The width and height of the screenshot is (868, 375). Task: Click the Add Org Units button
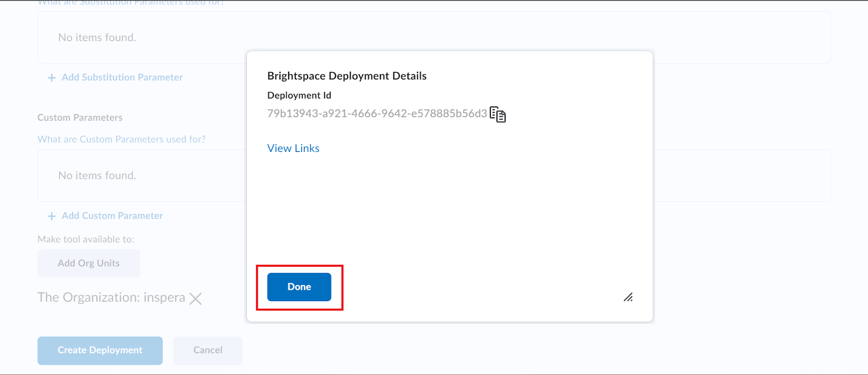[88, 263]
